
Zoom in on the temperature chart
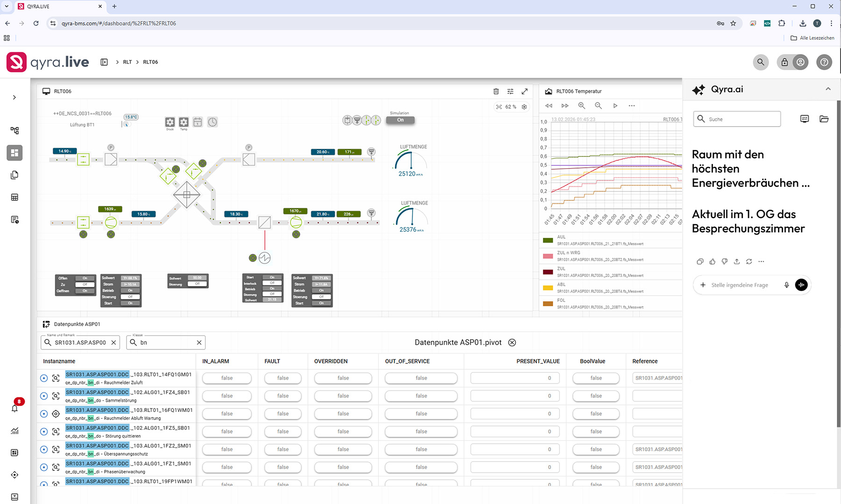click(x=582, y=106)
